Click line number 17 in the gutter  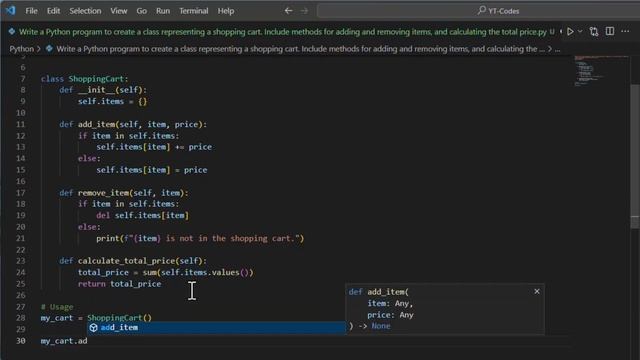click(20, 193)
